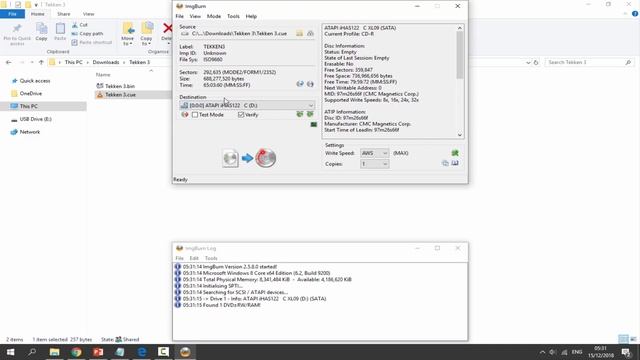
Task: Open the Edit menu in the ImgBurn Log window
Action: [194, 258]
